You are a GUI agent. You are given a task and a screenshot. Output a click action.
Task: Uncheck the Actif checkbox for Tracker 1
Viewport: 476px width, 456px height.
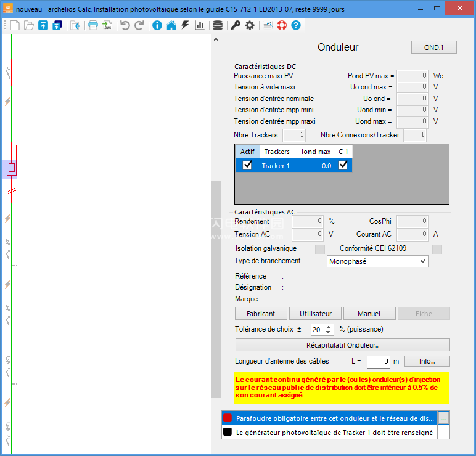pyautogui.click(x=247, y=165)
